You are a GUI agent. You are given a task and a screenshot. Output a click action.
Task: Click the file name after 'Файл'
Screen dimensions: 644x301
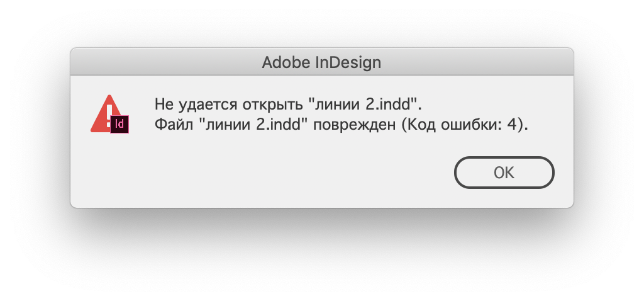coord(253,125)
